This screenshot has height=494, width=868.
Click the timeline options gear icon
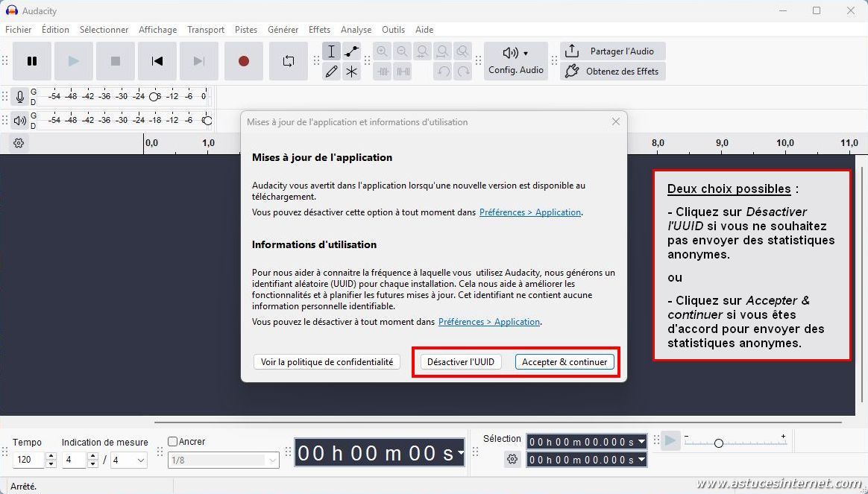point(19,143)
